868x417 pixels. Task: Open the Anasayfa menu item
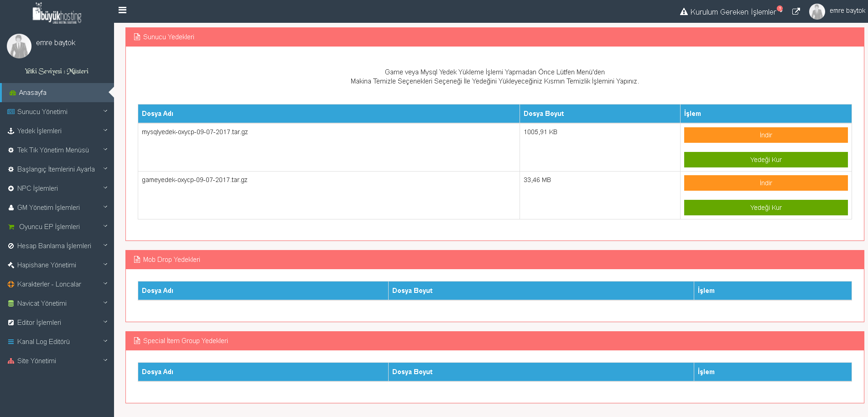tap(33, 93)
